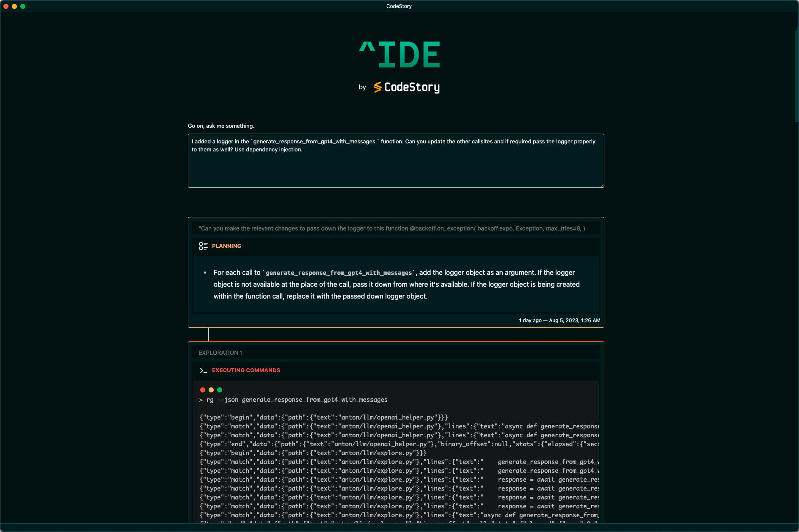Click the inline code generate_response_from_gpt4_with_messages in the plan

point(339,273)
